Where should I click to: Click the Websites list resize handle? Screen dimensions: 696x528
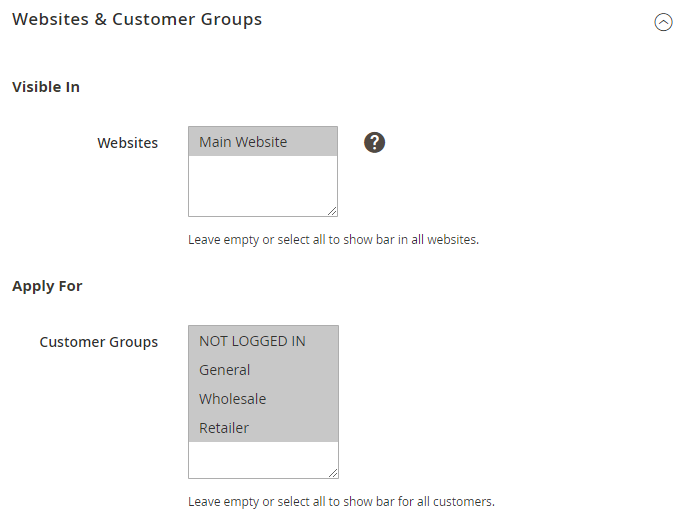click(332, 211)
